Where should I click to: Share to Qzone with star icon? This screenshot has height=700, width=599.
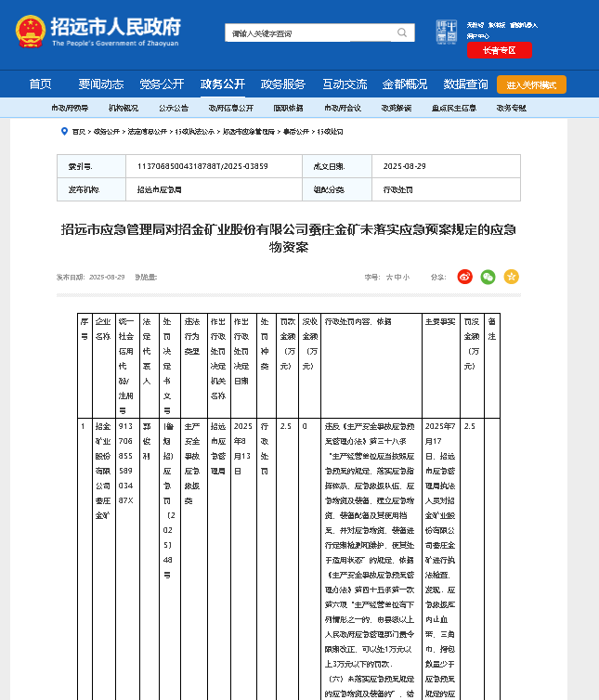(511, 277)
